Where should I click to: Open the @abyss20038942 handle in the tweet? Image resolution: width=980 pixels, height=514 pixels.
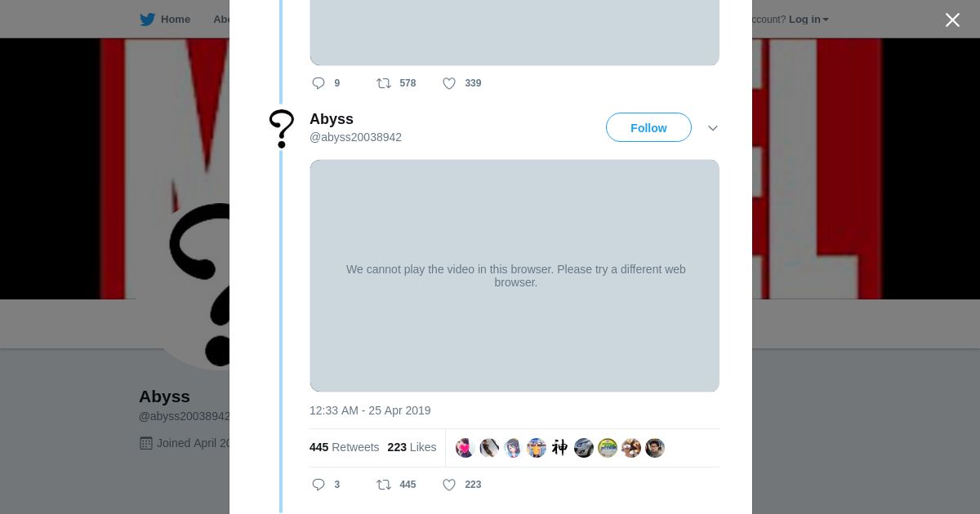click(355, 138)
